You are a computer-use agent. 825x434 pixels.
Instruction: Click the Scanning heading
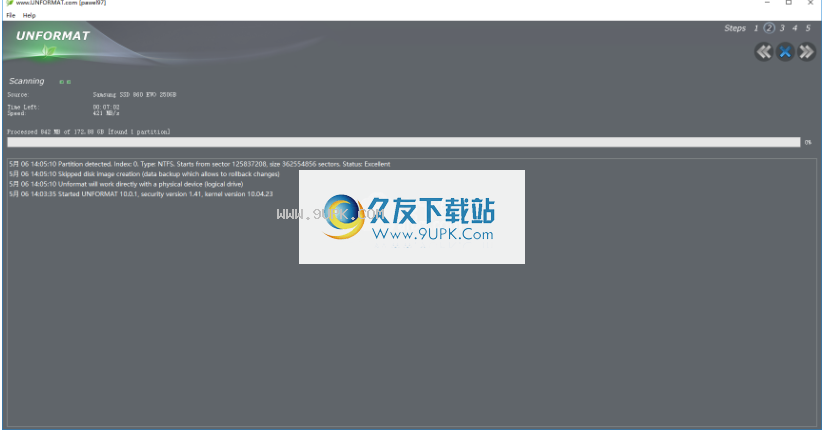(26, 81)
